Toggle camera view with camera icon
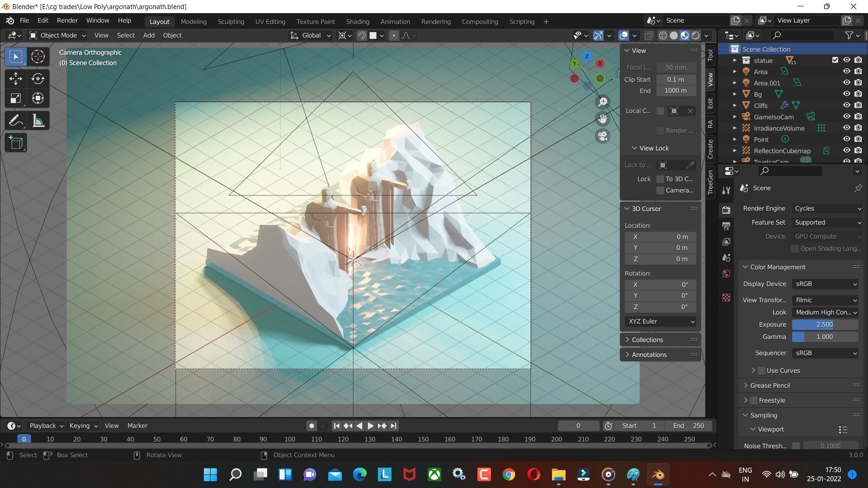 pyautogui.click(x=603, y=136)
